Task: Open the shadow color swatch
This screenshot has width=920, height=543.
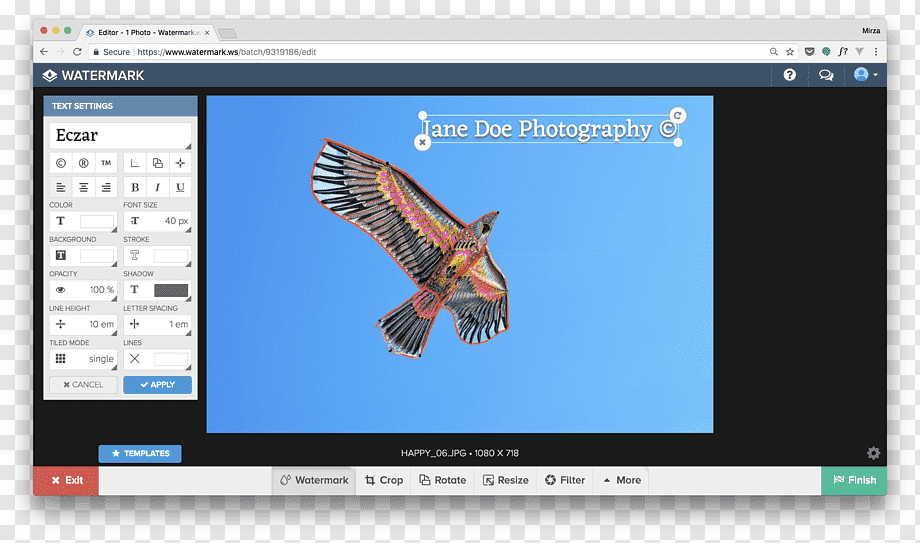Action: pos(171,290)
